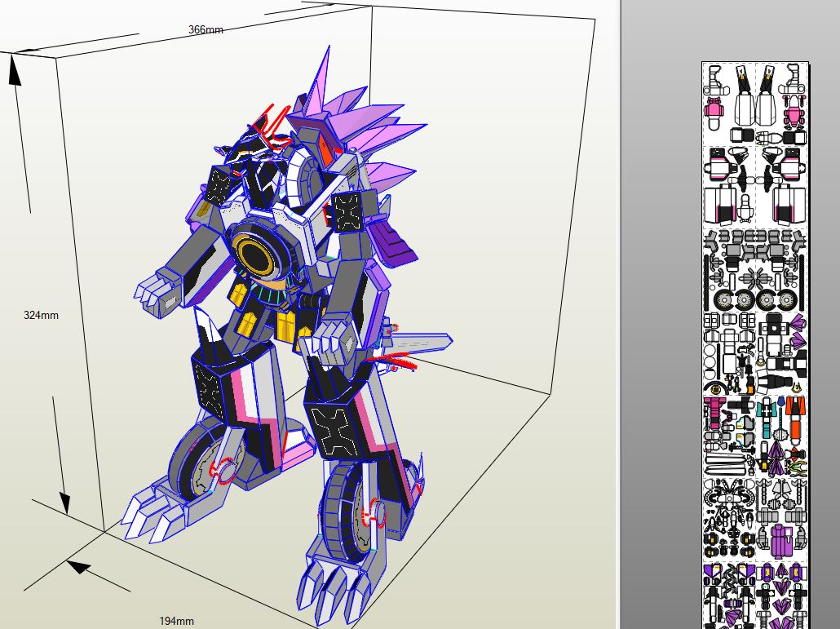The width and height of the screenshot is (840, 629).
Task: Select the gold ring emblem on the robot's chest
Action: (x=255, y=255)
